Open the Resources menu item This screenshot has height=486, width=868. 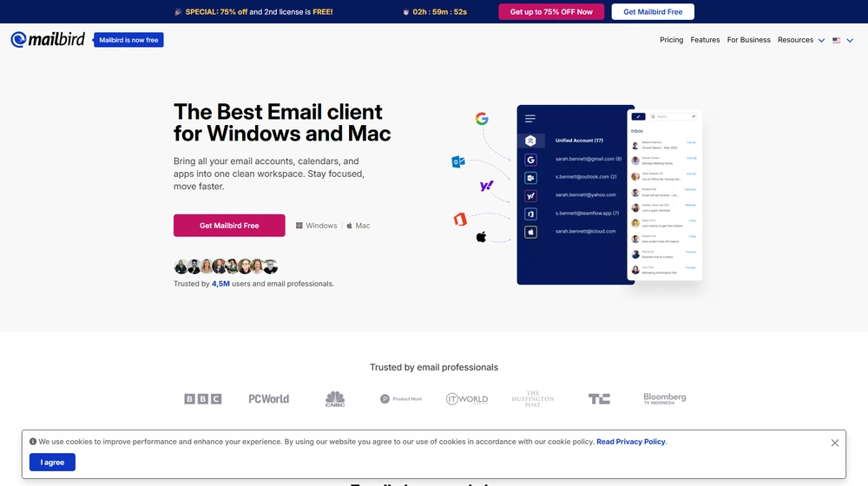(x=795, y=40)
